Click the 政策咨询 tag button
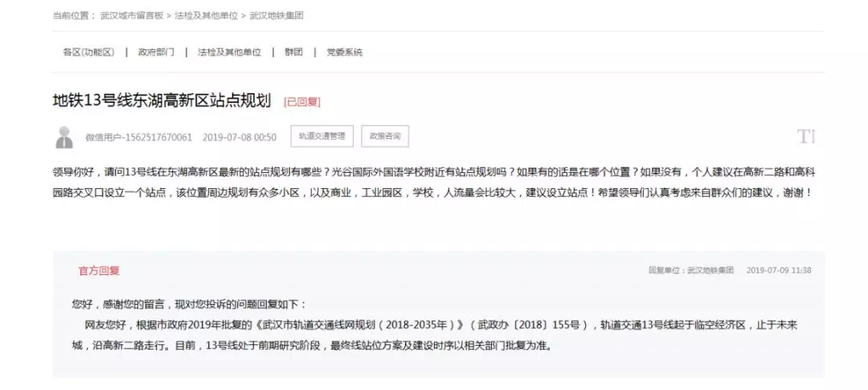This screenshot has width=868, height=390. tap(385, 137)
